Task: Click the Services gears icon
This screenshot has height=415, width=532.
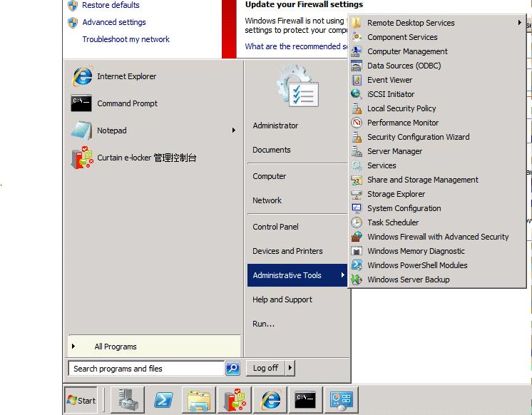Action: [x=357, y=165]
